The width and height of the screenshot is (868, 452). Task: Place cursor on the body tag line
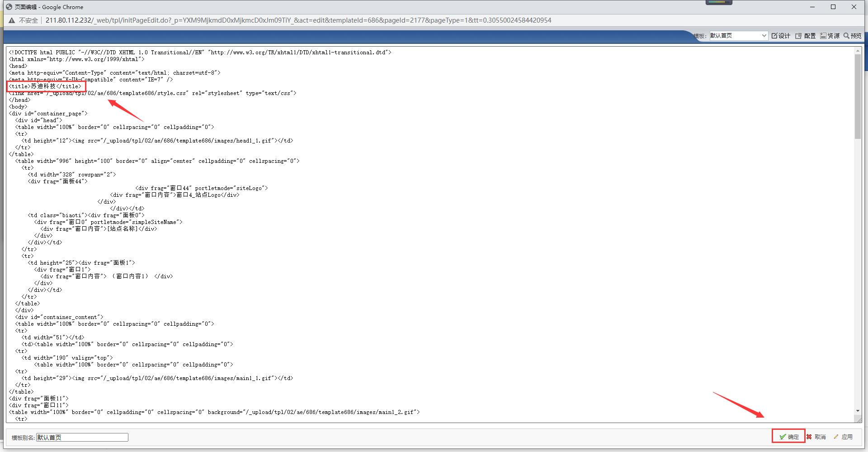[x=18, y=107]
